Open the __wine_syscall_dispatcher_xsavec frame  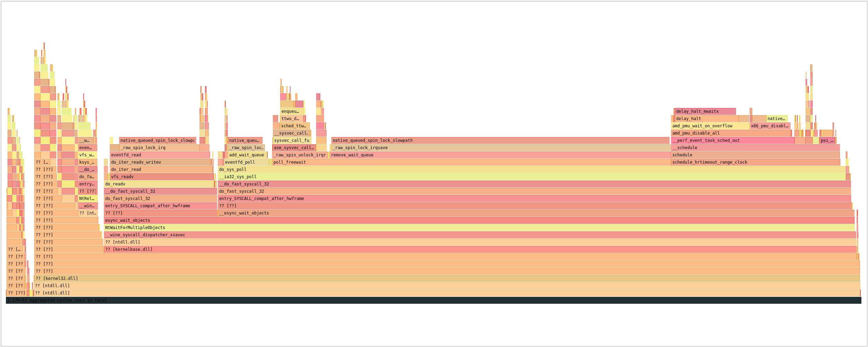pos(480,235)
